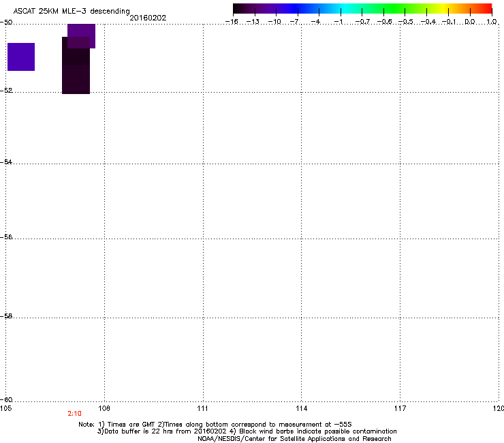
Task: Click longitude label 108
Action: point(104,408)
